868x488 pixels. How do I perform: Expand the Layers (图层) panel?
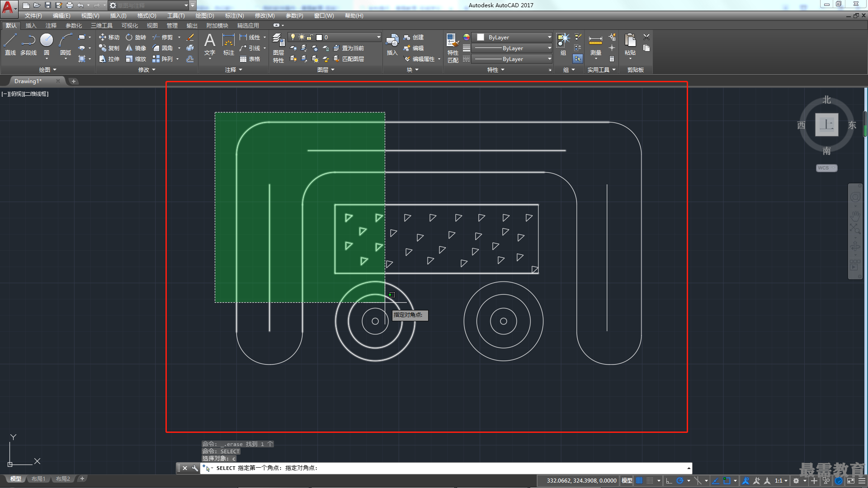point(325,70)
